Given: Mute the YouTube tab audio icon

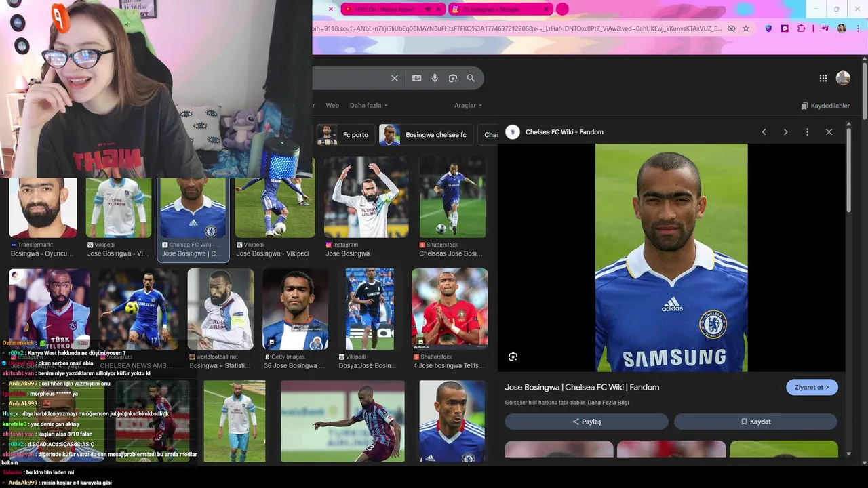Looking at the screenshot, I should click(x=428, y=9).
